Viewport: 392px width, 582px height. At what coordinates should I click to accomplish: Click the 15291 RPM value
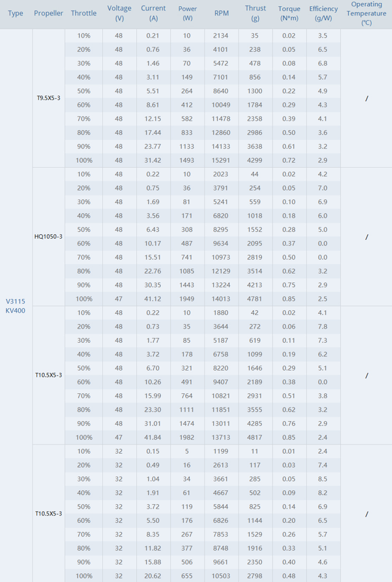pos(221,160)
